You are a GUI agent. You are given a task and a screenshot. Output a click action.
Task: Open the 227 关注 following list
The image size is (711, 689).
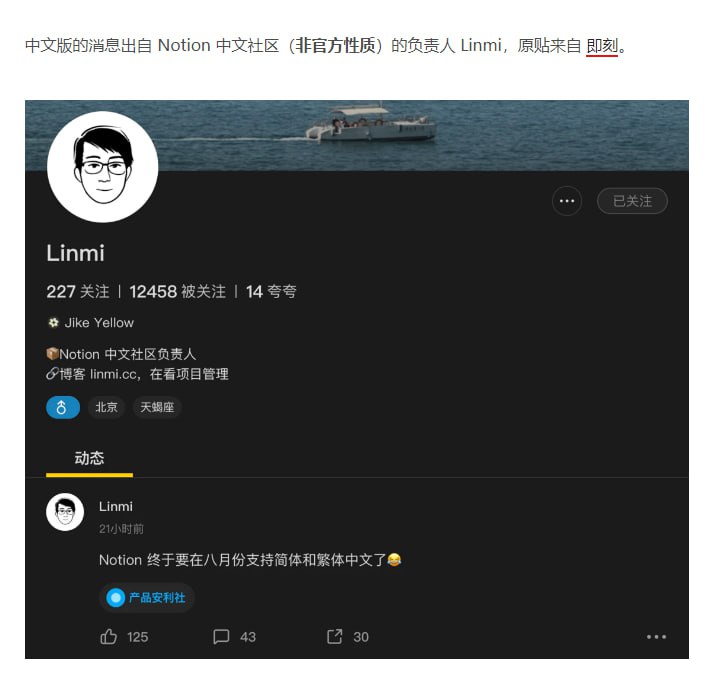78,292
